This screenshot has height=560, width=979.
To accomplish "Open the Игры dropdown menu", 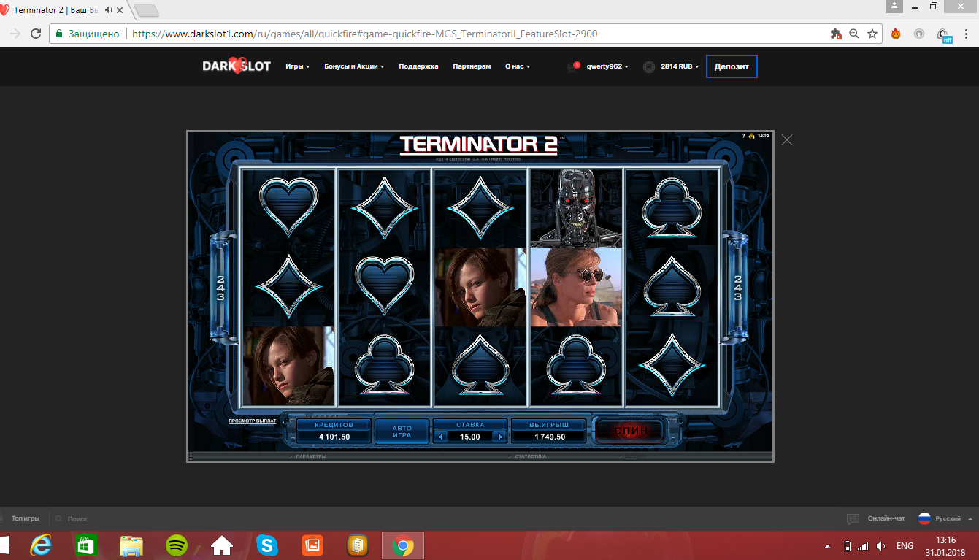I will (298, 66).
